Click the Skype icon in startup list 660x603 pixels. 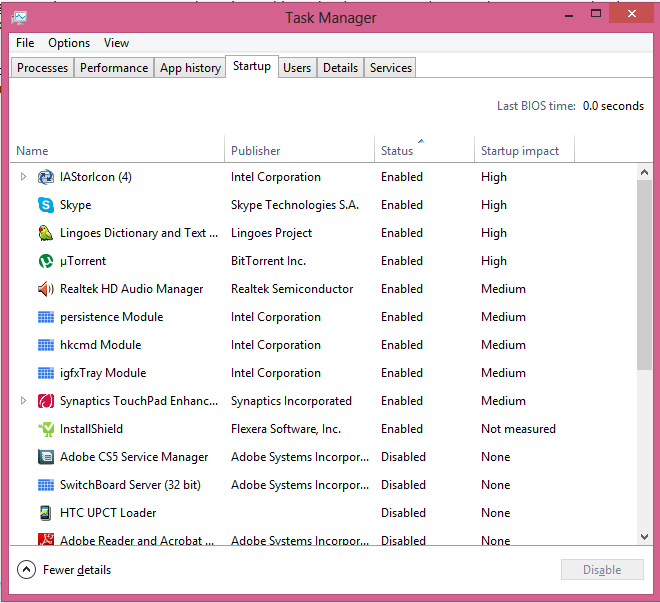46,205
